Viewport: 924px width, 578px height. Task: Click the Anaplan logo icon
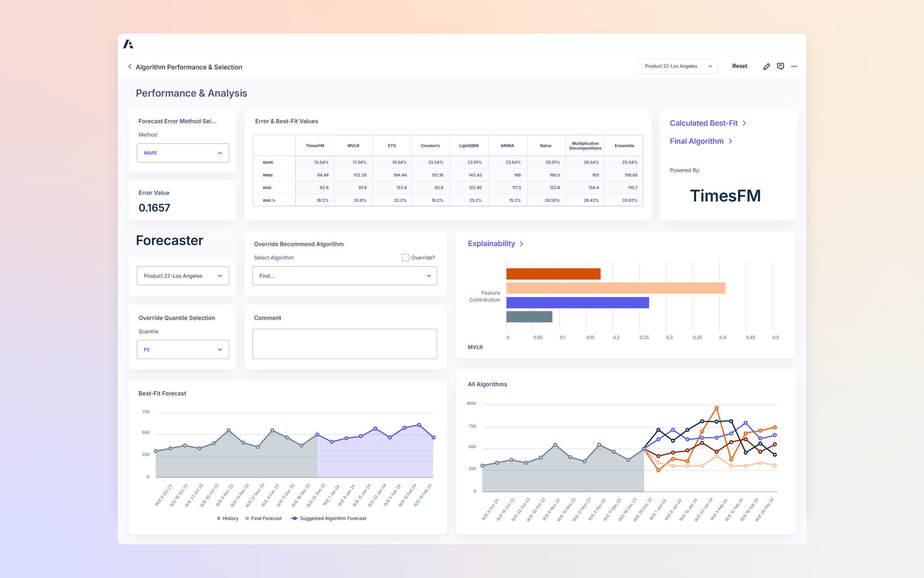128,44
